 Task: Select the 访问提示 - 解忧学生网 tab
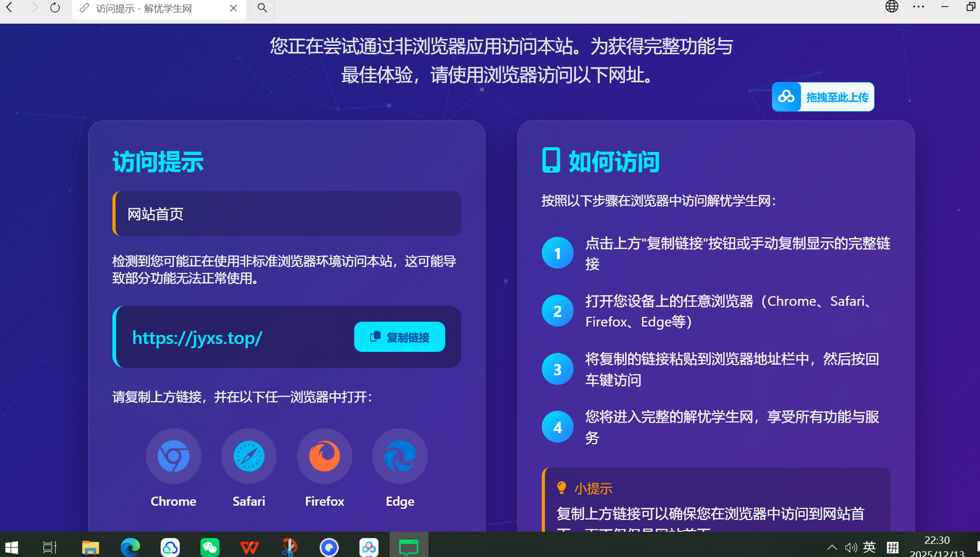tap(158, 9)
